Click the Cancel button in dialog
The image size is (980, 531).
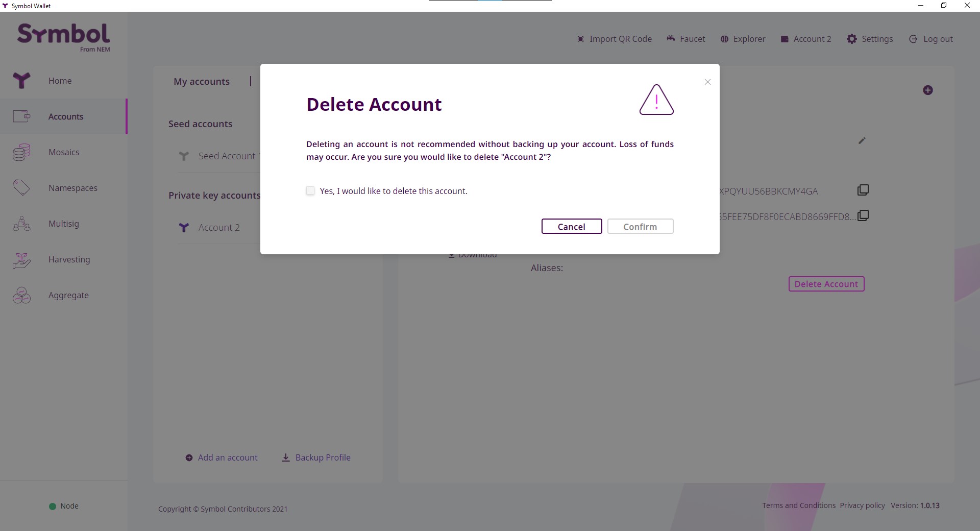(571, 227)
